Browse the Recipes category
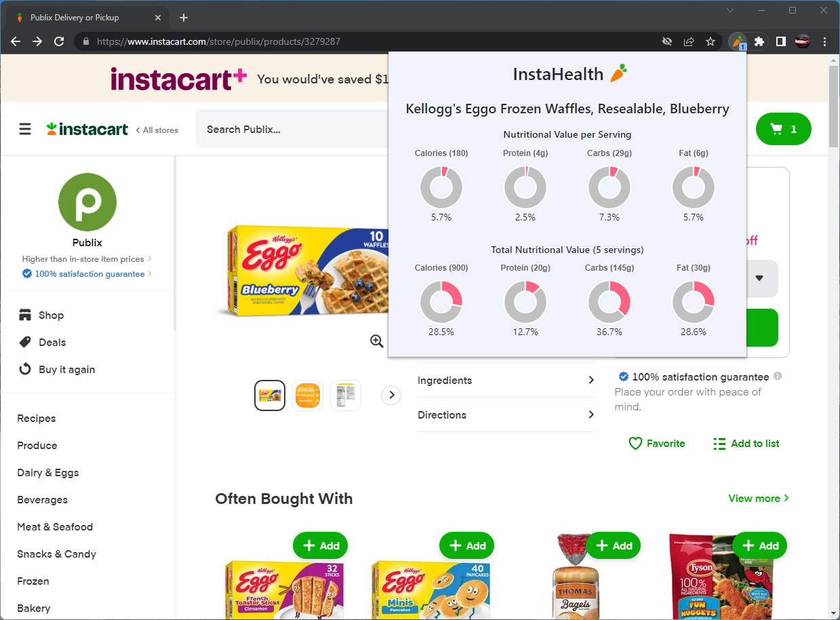The width and height of the screenshot is (840, 620). click(37, 419)
